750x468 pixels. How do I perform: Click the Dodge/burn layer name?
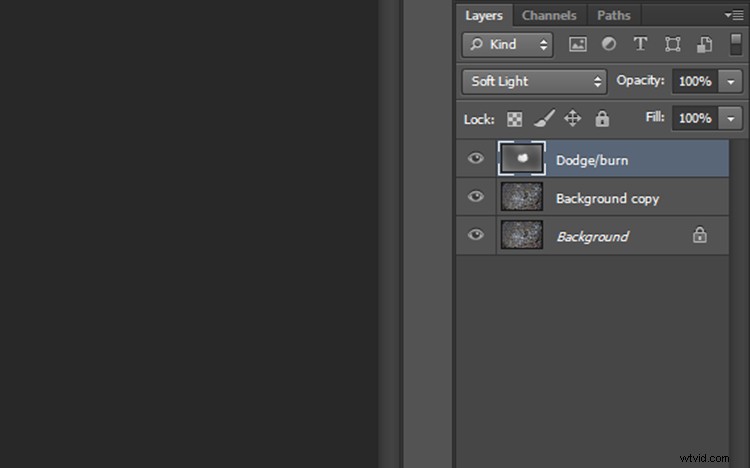point(592,160)
